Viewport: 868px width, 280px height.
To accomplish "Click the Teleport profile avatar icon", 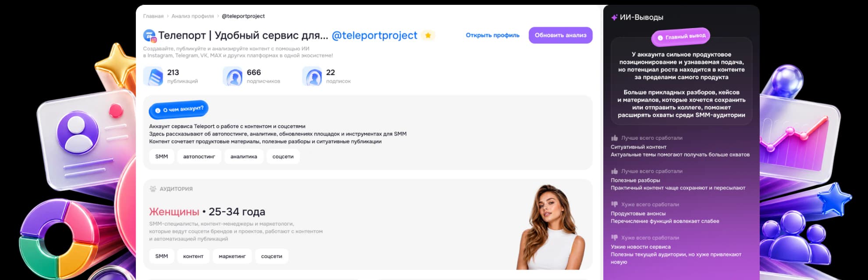I will point(149,35).
